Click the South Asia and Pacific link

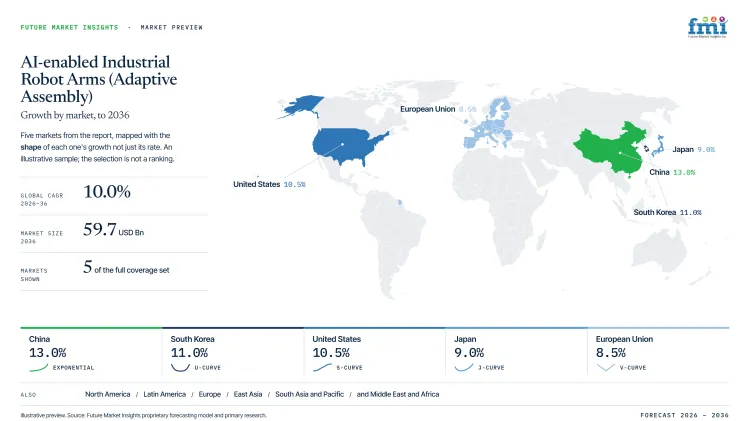(x=309, y=394)
